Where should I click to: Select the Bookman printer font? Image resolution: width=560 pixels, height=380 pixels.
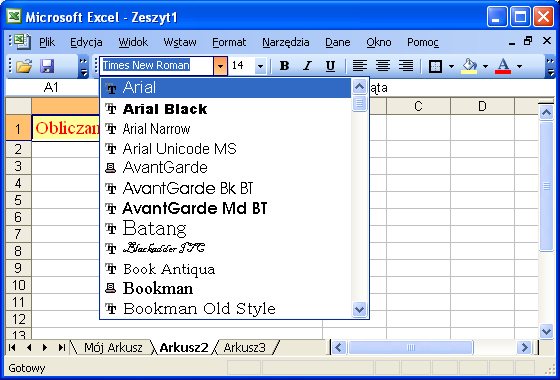point(226,288)
